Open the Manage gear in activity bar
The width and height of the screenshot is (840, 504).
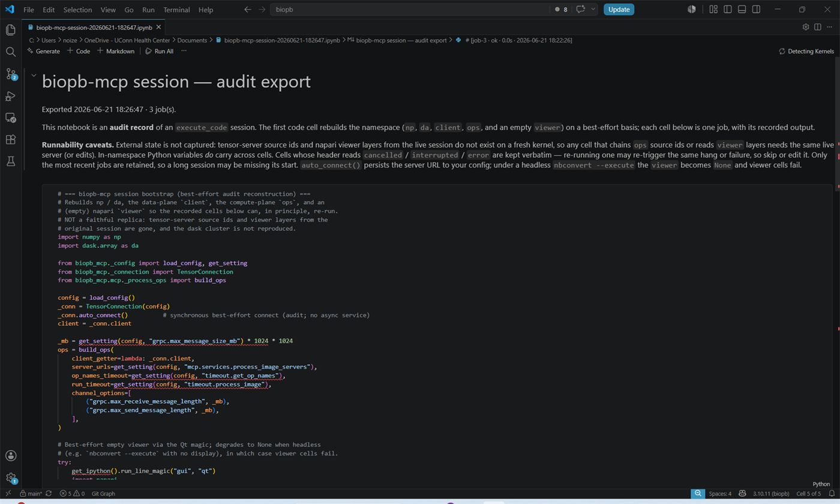[x=11, y=478]
